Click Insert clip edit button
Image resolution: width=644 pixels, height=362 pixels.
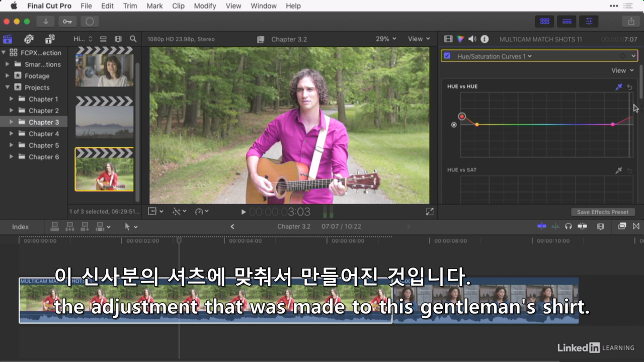coord(70,227)
